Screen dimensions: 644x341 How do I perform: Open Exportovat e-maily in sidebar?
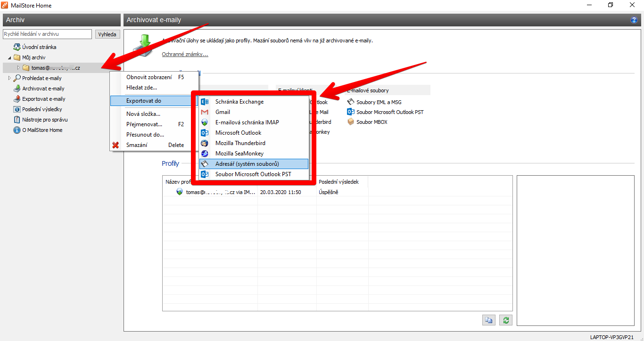pos(44,99)
